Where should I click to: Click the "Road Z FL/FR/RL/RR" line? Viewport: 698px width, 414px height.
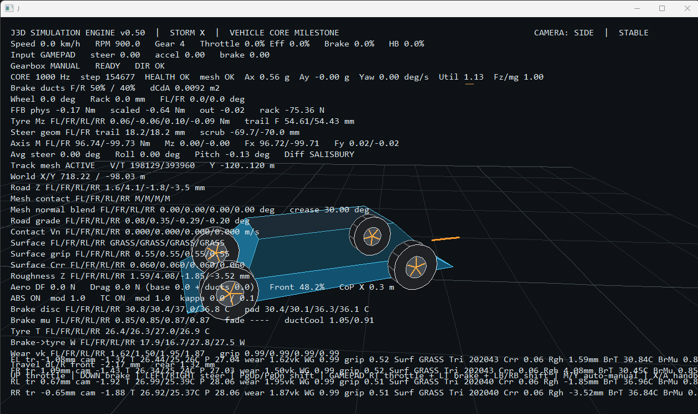pyautogui.click(x=107, y=188)
